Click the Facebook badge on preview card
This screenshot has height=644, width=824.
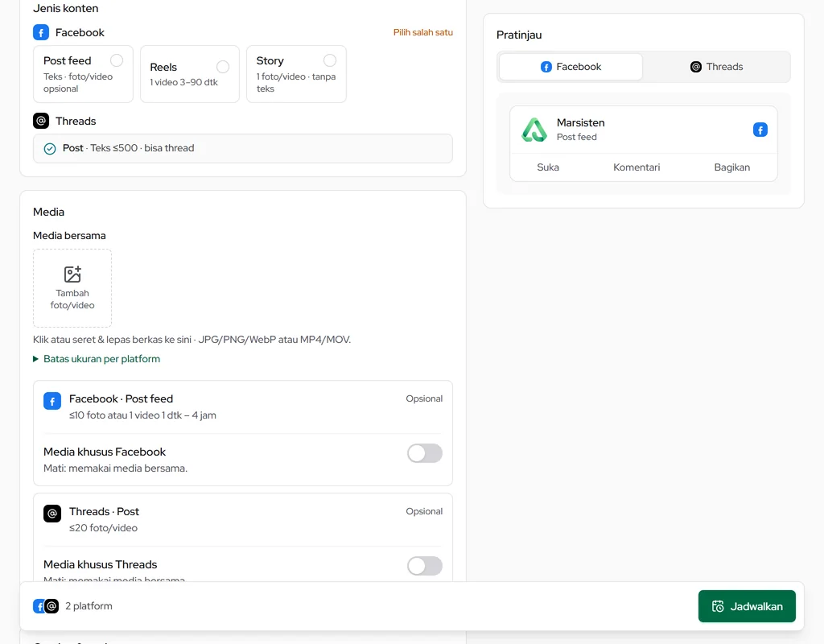pos(760,130)
